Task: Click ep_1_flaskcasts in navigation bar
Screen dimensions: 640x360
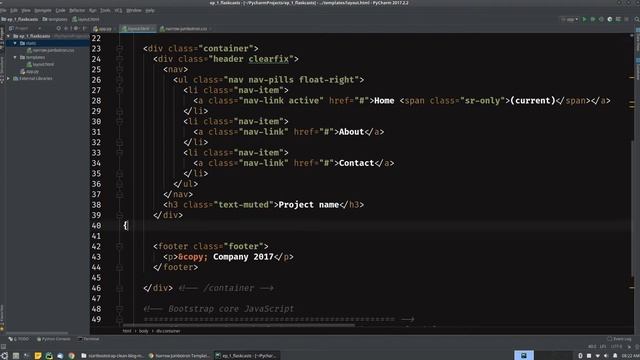Action: 20,19
